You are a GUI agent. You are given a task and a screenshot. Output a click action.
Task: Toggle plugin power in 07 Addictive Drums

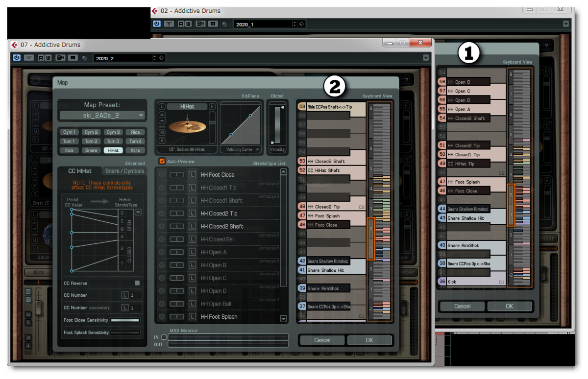(x=17, y=58)
